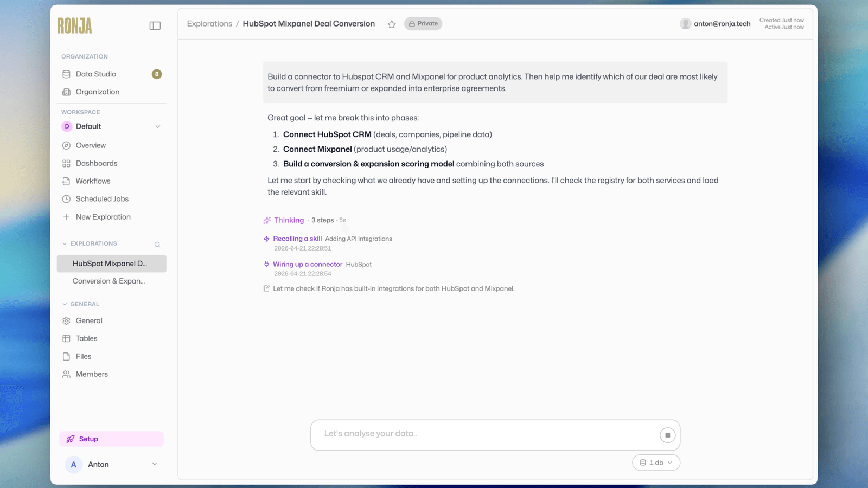Click the Files document icon
868x488 pixels.
tap(66, 356)
